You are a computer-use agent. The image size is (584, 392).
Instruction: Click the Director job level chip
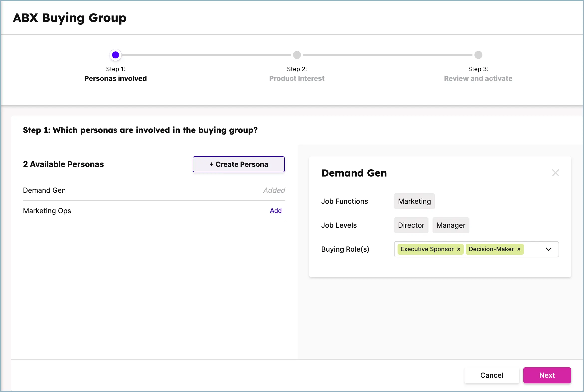(x=411, y=225)
